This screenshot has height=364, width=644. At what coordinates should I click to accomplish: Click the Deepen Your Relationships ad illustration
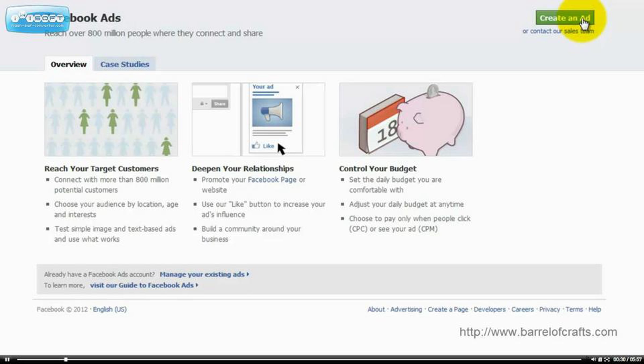point(258,119)
